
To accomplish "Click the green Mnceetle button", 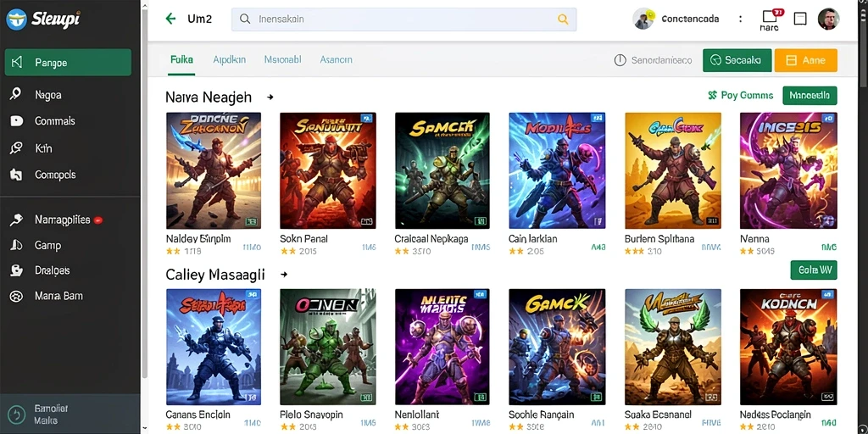I will (810, 95).
